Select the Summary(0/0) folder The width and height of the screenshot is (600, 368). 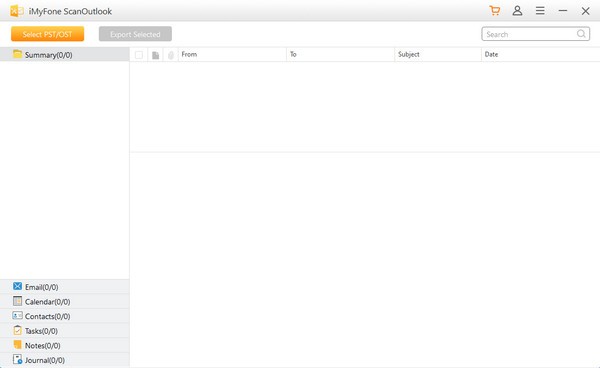(65, 55)
